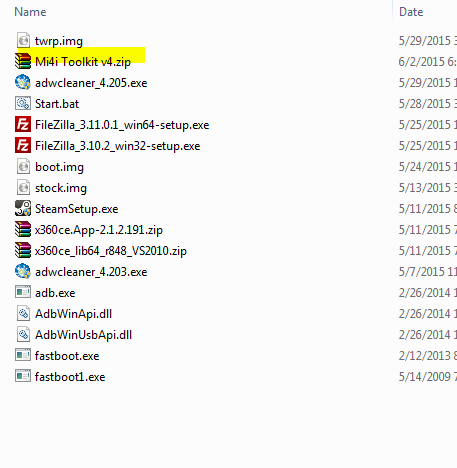Click the FileZilla 3.11.0.1 win64 setup icon
Screen dimensions: 457x468
(23, 124)
